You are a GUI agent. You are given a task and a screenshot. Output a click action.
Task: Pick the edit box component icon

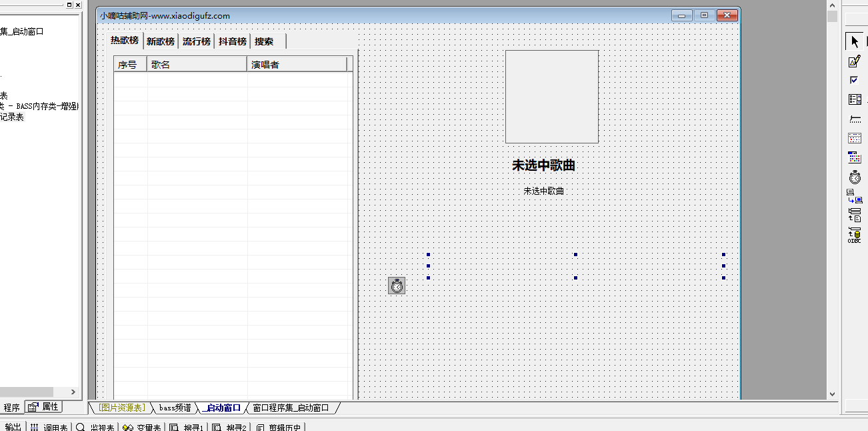point(855,61)
